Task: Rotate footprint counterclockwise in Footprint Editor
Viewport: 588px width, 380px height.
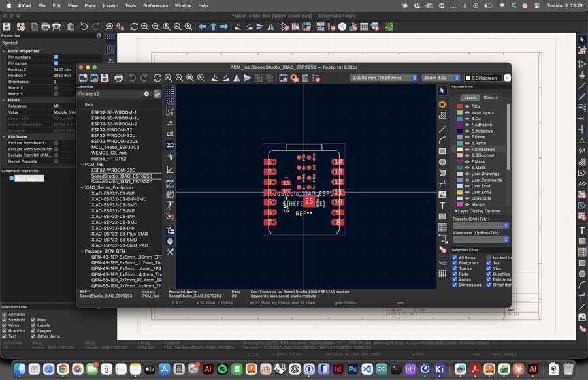Action: tap(214, 78)
